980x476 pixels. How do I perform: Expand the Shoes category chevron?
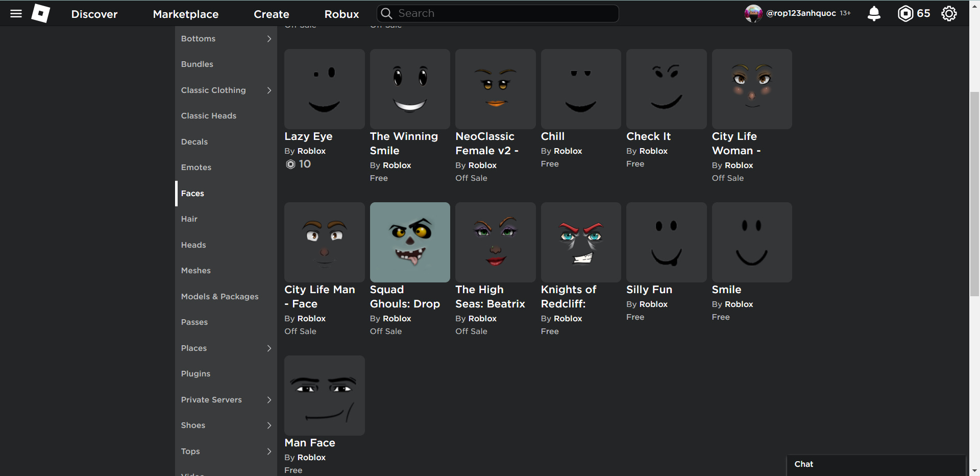tap(269, 425)
